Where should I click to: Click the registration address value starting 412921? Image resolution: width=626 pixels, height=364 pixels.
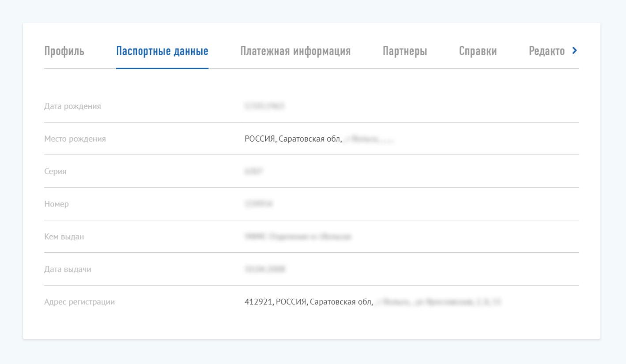point(309,302)
